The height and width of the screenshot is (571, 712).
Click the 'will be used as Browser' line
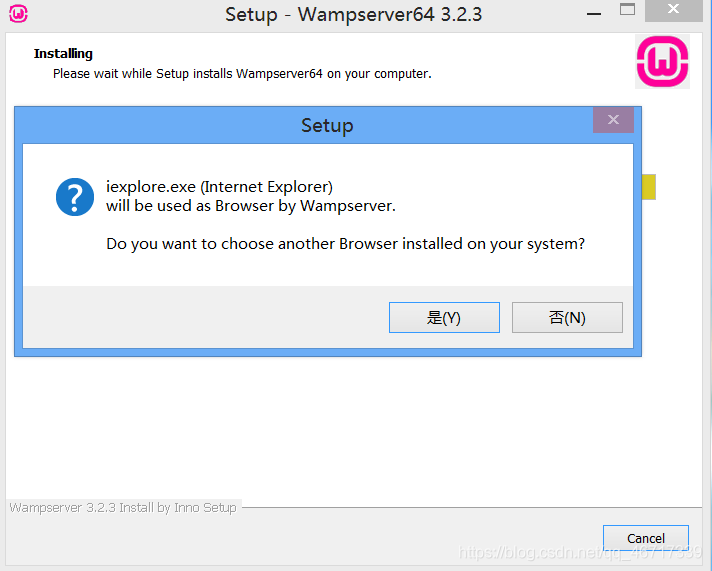click(251, 206)
